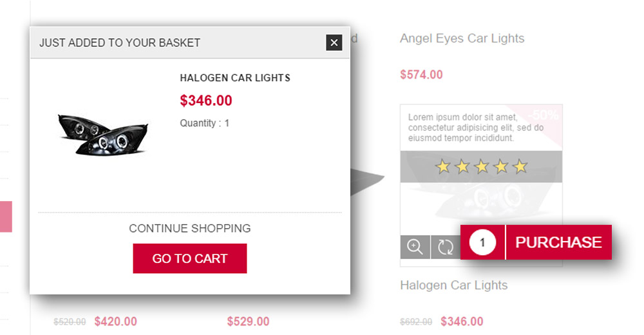Click the quantity circle showing 1
644x335 pixels.
(482, 242)
